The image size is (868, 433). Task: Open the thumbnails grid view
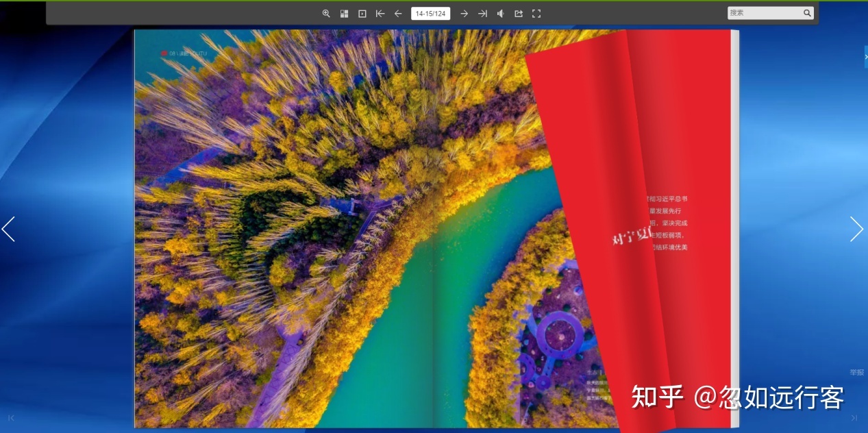pyautogui.click(x=345, y=14)
